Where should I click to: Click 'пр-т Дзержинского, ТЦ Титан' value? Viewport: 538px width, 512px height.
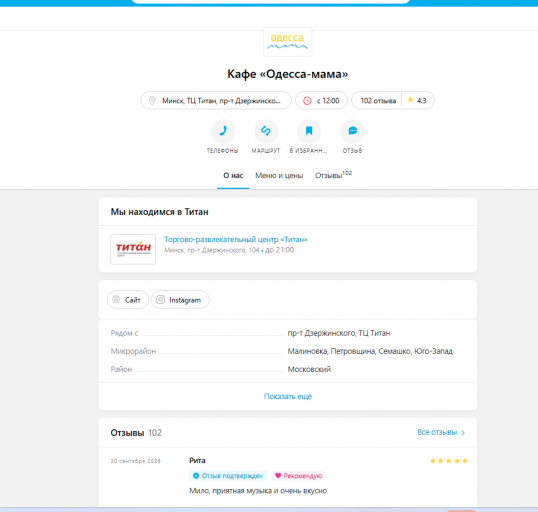[x=339, y=333]
